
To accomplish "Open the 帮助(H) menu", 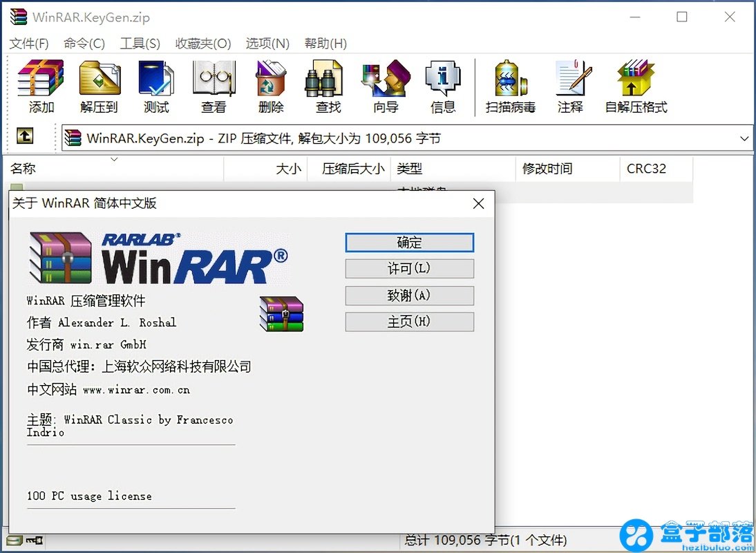I will tap(325, 44).
